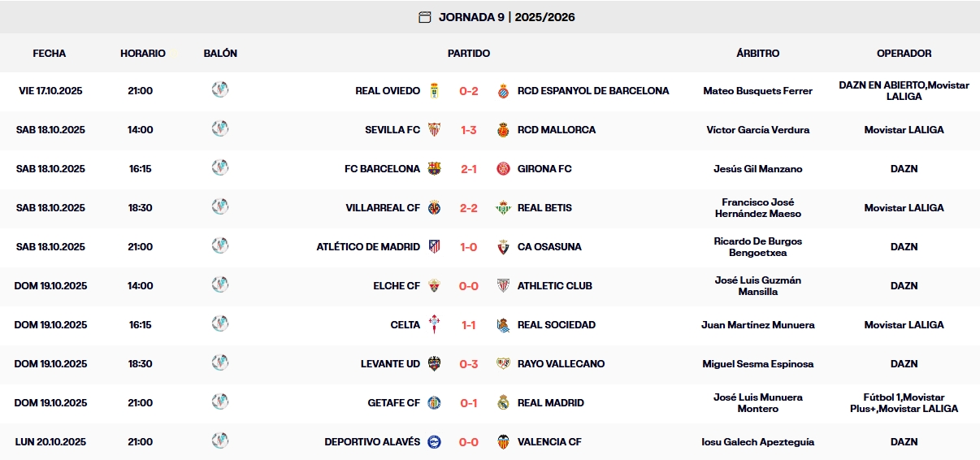Click the Real Oviedo club crest
The width and height of the screenshot is (980, 460).
pos(434,91)
